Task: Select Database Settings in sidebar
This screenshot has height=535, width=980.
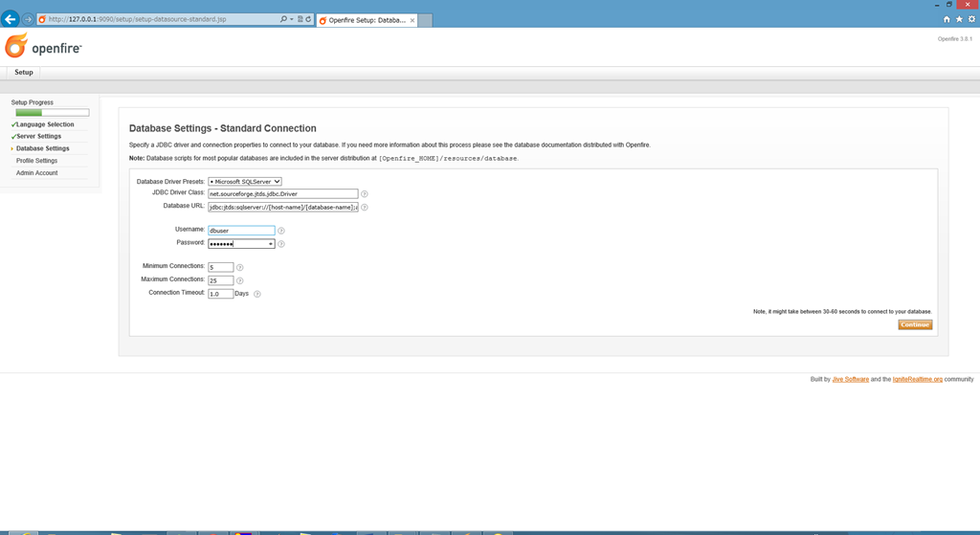Action: (42, 148)
